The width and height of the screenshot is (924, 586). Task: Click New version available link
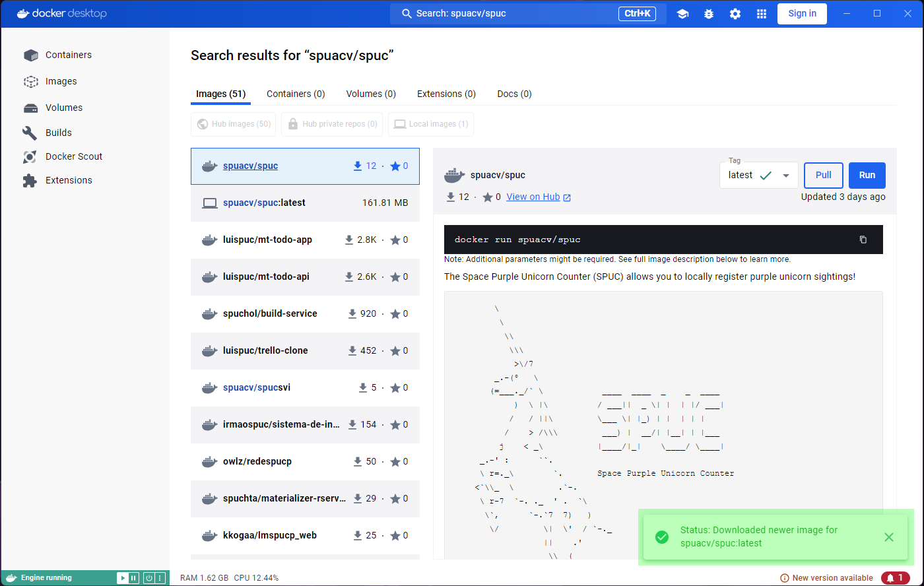click(832, 578)
